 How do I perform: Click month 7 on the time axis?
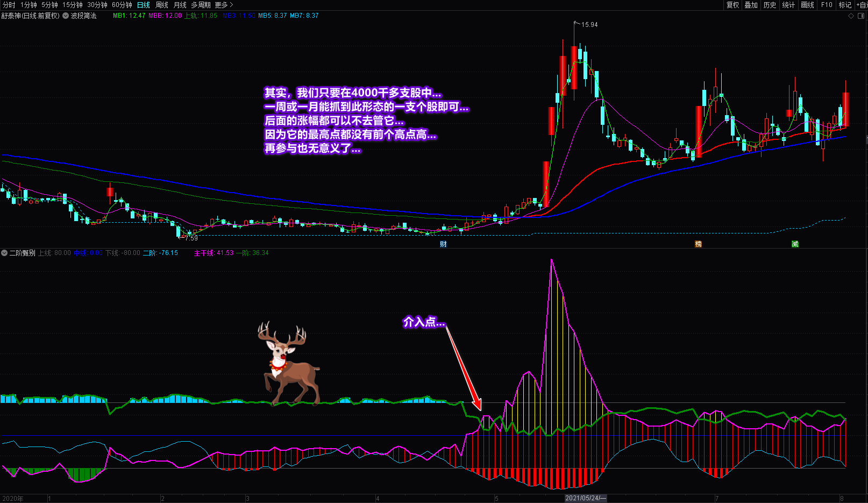click(x=717, y=499)
